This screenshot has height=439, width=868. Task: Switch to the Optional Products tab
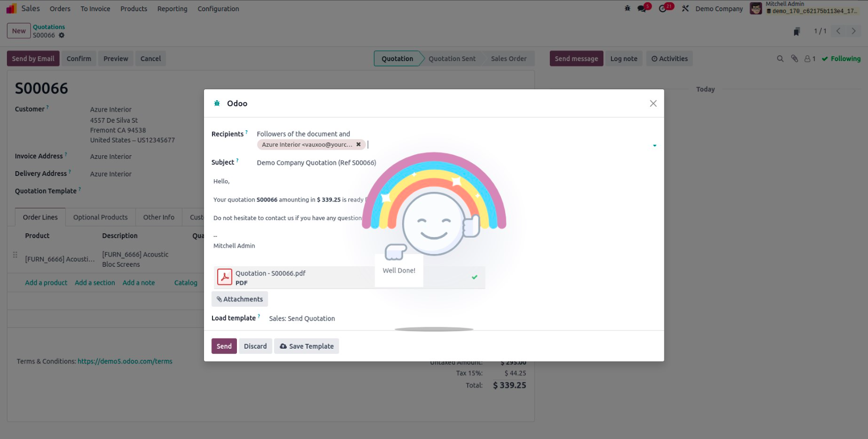pyautogui.click(x=100, y=217)
